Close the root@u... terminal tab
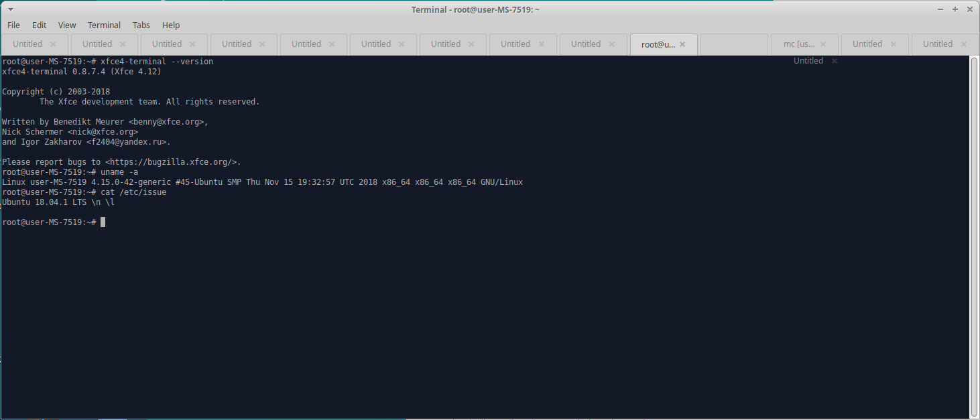The height and width of the screenshot is (420, 980). coord(682,44)
